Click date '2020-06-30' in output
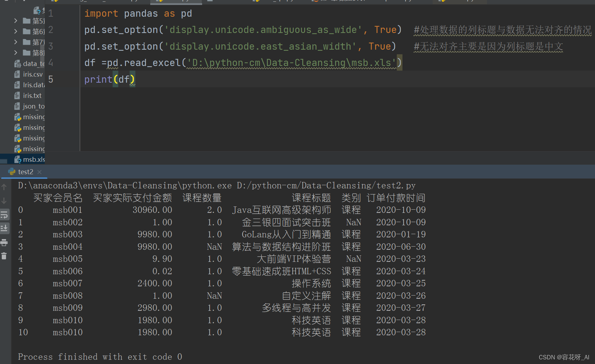This screenshot has width=595, height=364. pos(401,247)
